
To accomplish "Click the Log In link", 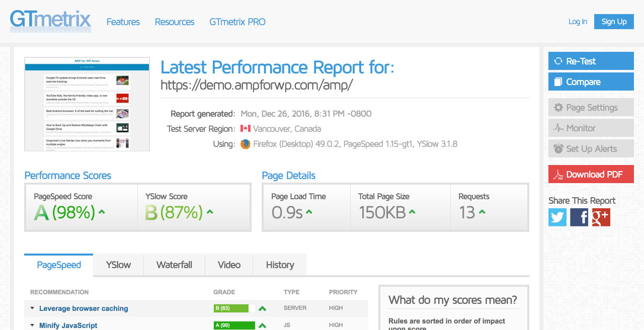I will click(578, 22).
